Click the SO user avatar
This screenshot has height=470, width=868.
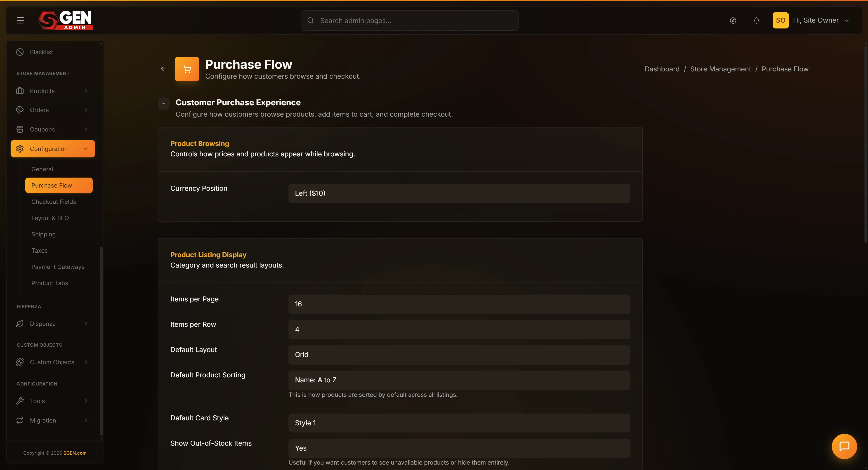click(780, 20)
